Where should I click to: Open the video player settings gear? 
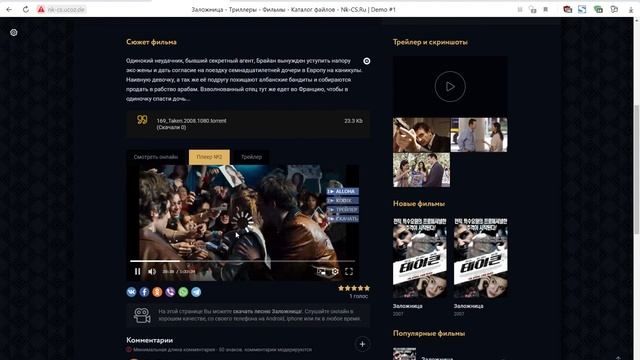pyautogui.click(x=335, y=271)
